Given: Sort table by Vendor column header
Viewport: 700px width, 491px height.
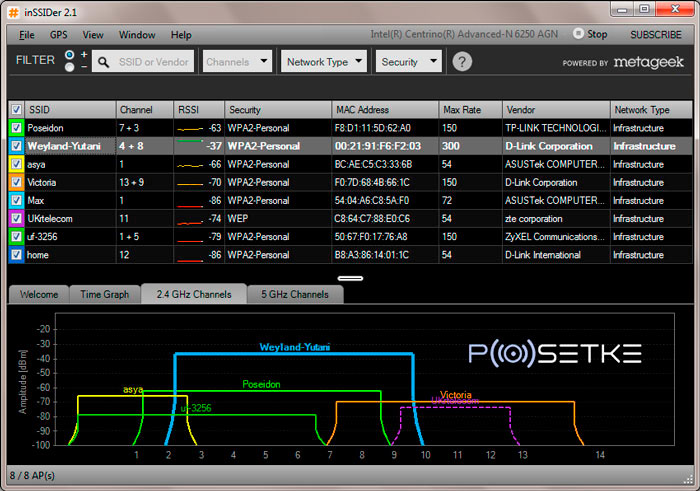Looking at the screenshot, I should 556,109.
